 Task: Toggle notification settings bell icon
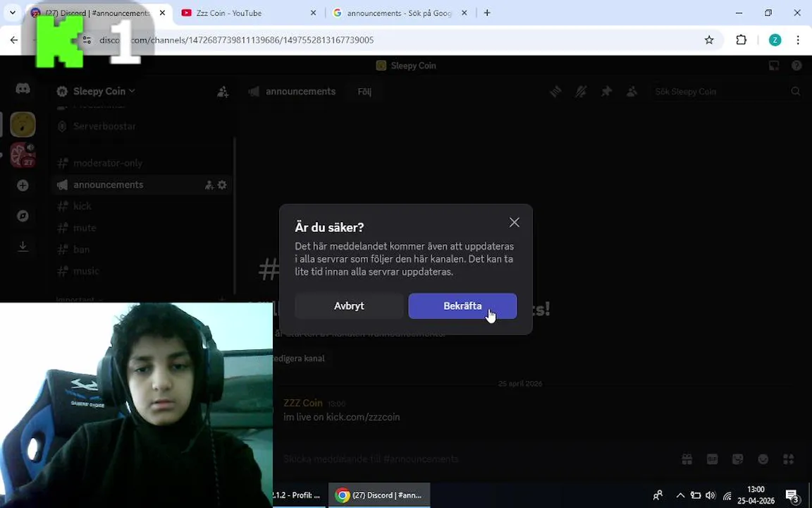point(581,92)
